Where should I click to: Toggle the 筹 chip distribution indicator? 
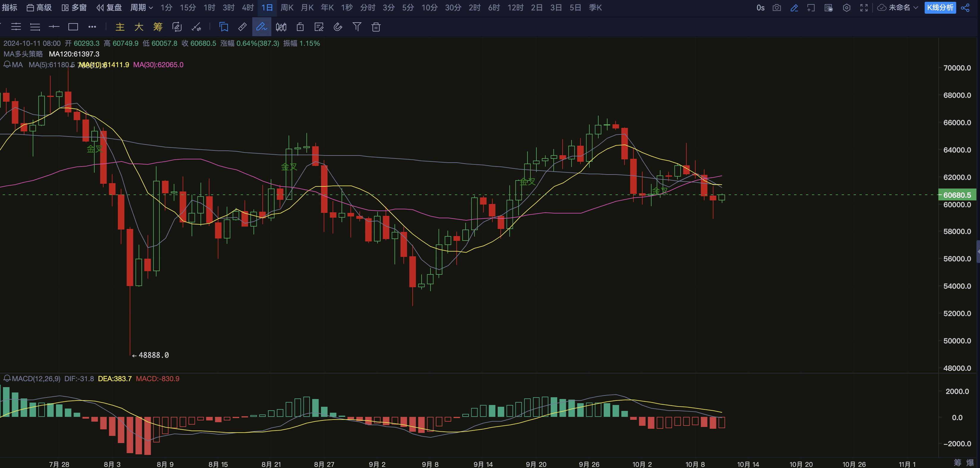(158, 27)
